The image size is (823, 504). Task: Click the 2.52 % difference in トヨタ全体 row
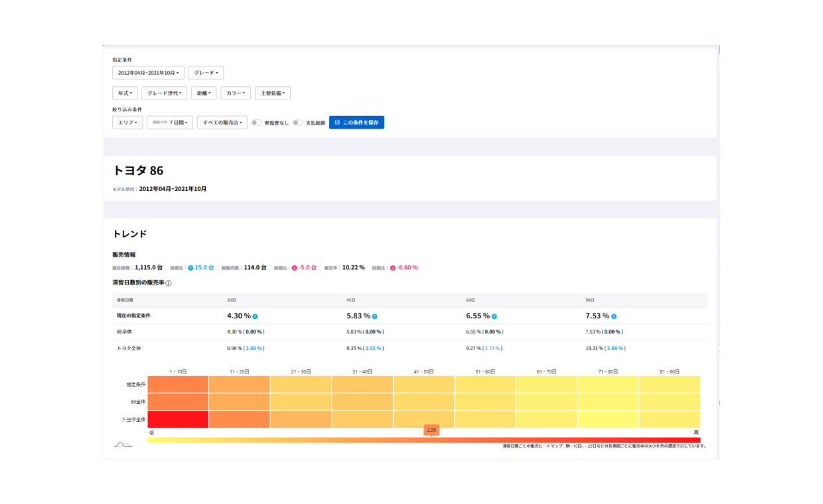[x=374, y=347]
